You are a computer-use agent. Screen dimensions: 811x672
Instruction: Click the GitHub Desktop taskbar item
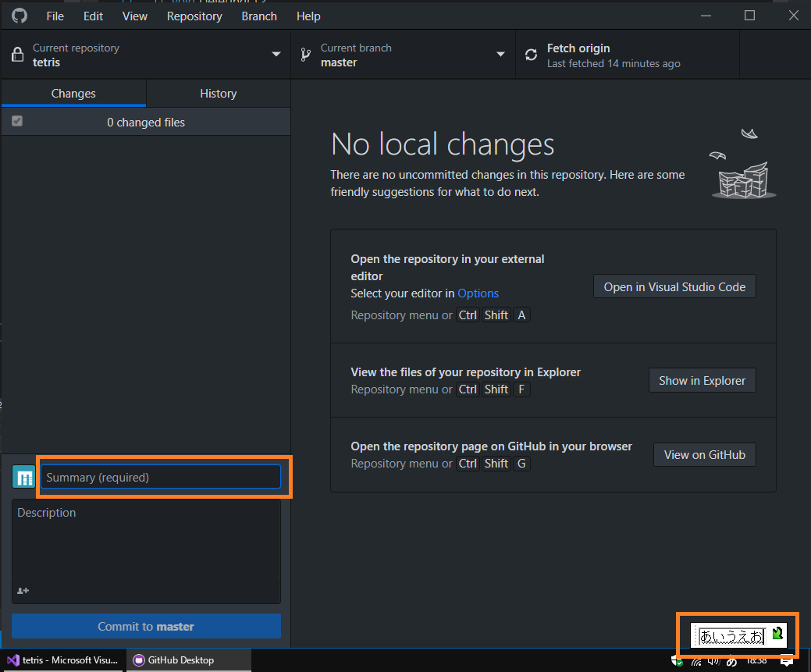click(x=189, y=660)
